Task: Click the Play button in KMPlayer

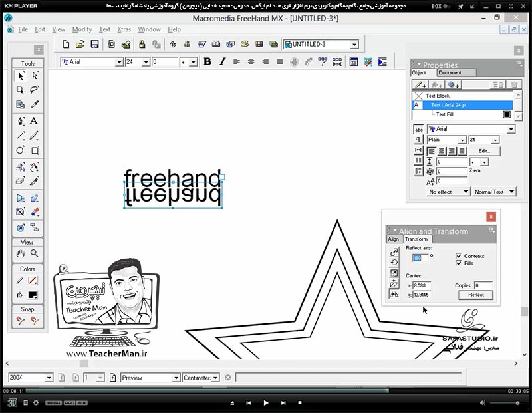Action: point(265,403)
